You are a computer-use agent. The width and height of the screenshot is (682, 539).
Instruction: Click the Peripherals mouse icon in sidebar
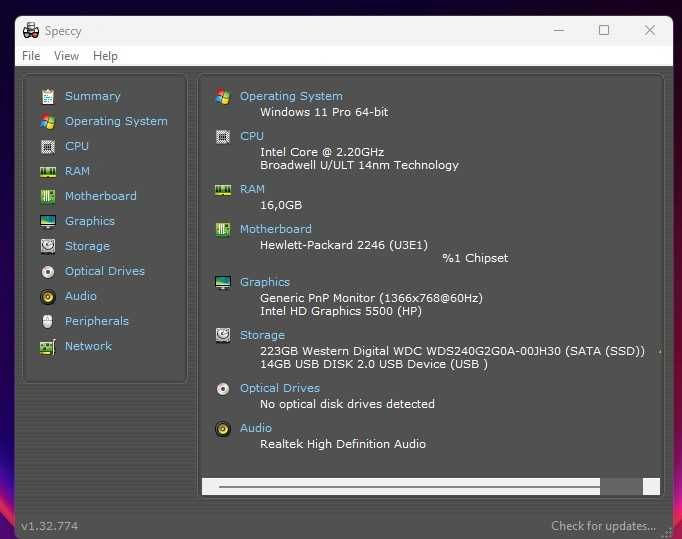click(x=48, y=321)
